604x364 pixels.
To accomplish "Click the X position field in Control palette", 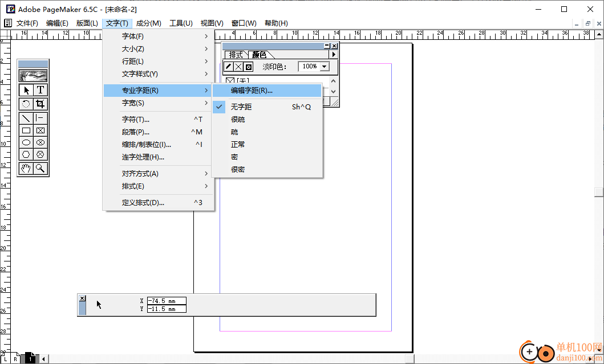I will coord(167,301).
